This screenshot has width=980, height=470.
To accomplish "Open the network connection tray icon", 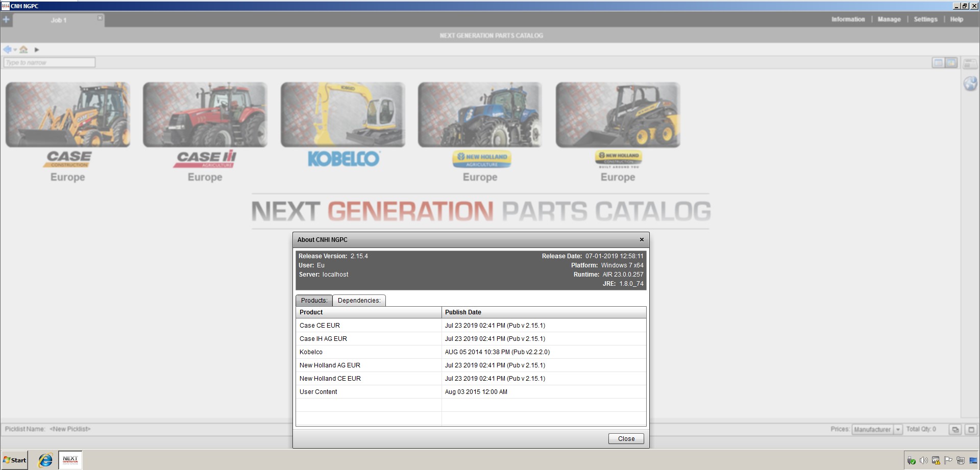I will click(960, 461).
